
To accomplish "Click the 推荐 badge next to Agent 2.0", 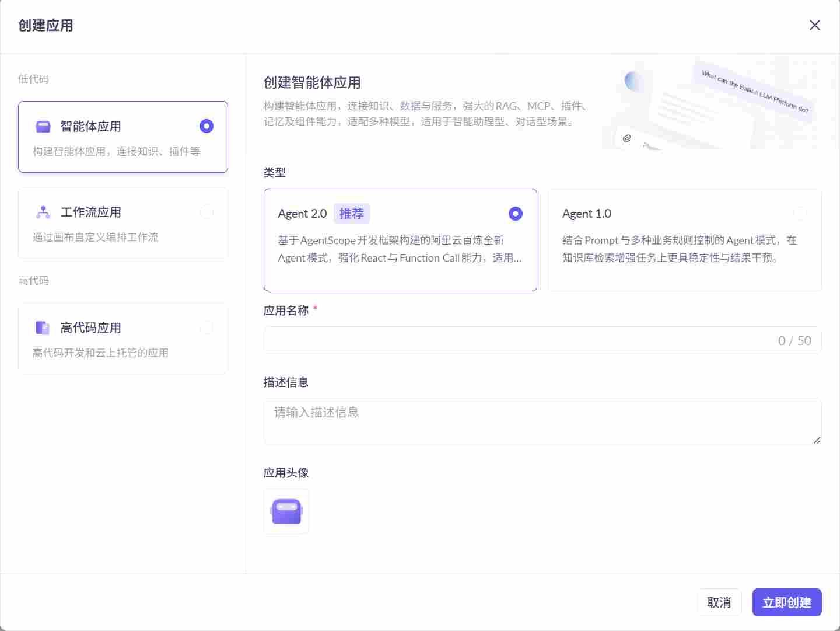I will 352,213.
